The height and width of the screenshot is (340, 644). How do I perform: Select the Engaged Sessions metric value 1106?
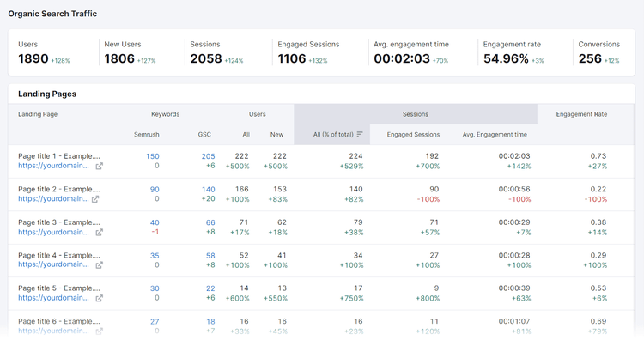tap(292, 58)
